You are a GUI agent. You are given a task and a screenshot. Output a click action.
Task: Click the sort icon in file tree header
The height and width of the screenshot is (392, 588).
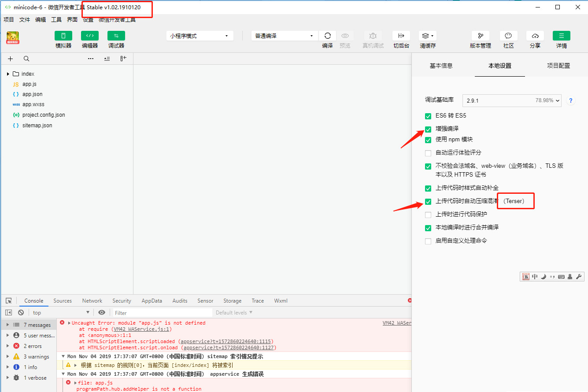click(x=107, y=59)
